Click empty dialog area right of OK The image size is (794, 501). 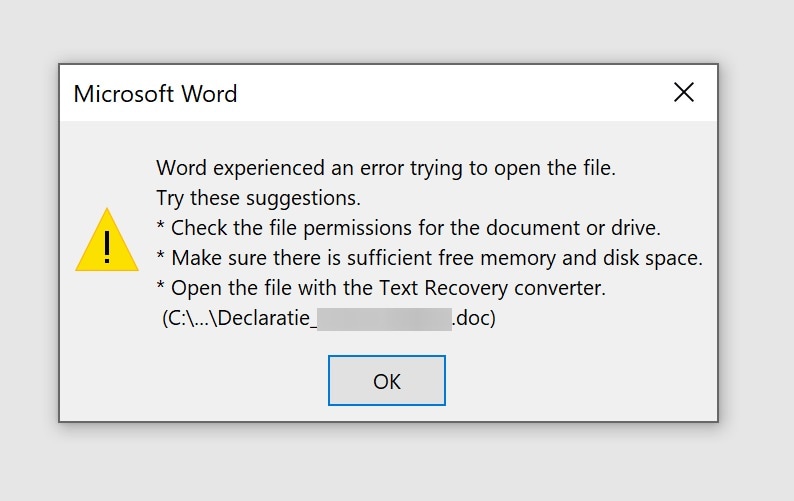click(580, 382)
